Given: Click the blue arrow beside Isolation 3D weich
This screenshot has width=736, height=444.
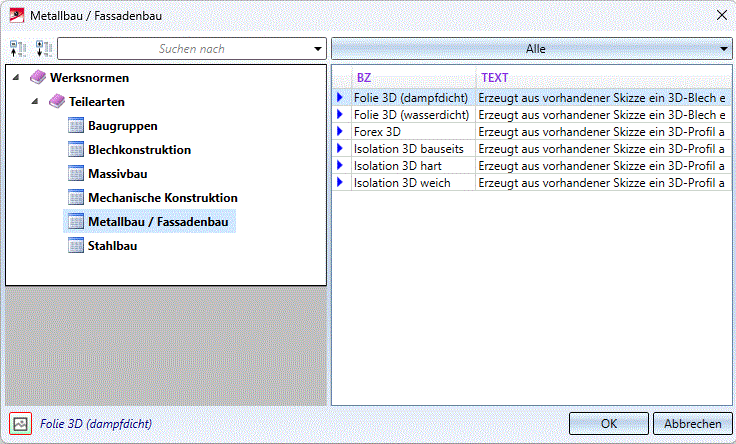Looking at the screenshot, I should 340,182.
